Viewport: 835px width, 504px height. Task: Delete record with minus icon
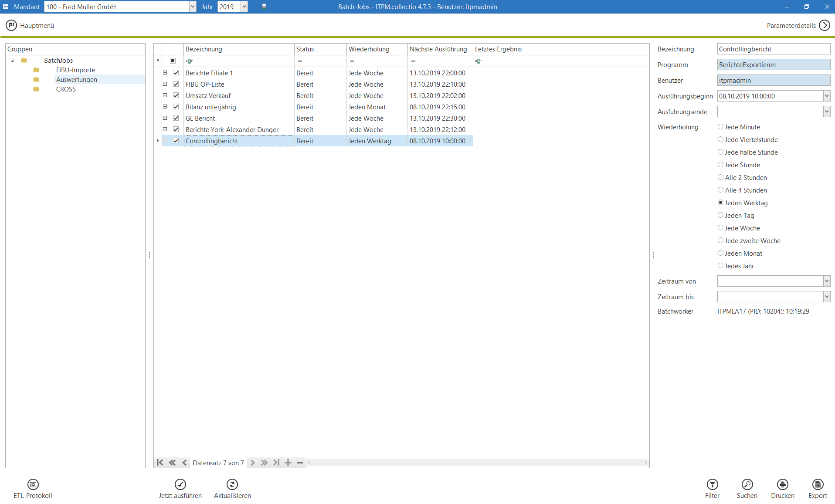pos(300,463)
